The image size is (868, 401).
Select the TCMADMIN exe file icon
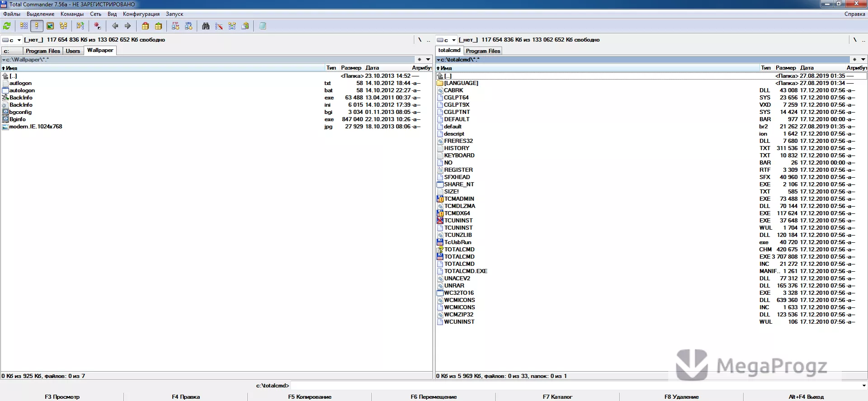pos(440,199)
